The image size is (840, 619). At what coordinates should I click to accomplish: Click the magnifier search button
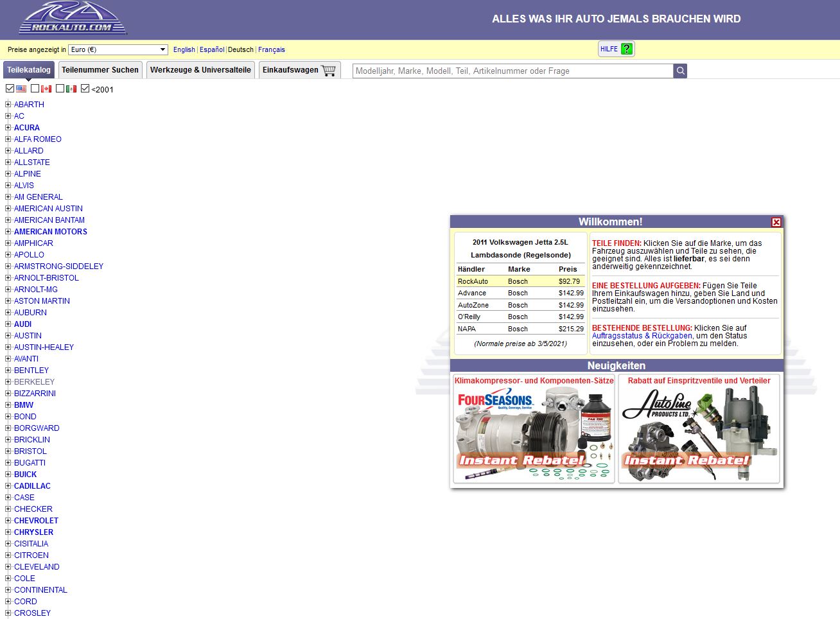pos(680,71)
